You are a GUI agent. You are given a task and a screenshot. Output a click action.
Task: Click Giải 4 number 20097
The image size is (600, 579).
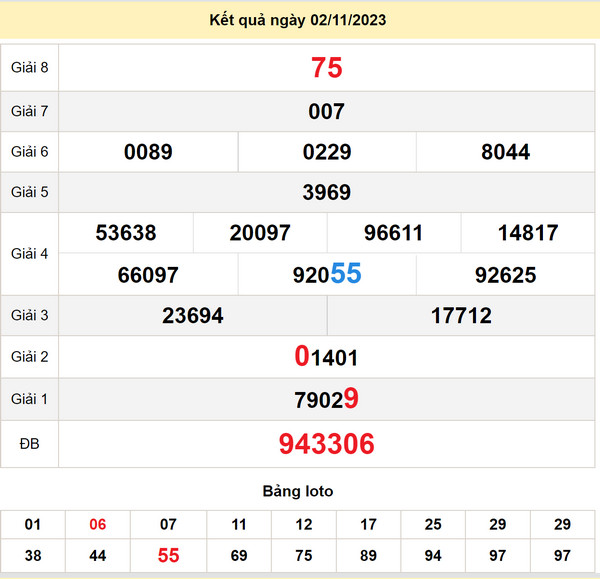(x=260, y=233)
